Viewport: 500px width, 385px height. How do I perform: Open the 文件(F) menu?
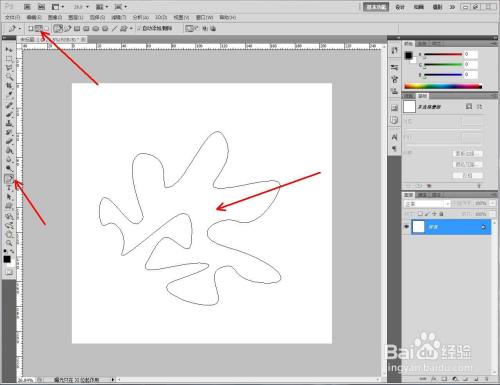(12, 17)
